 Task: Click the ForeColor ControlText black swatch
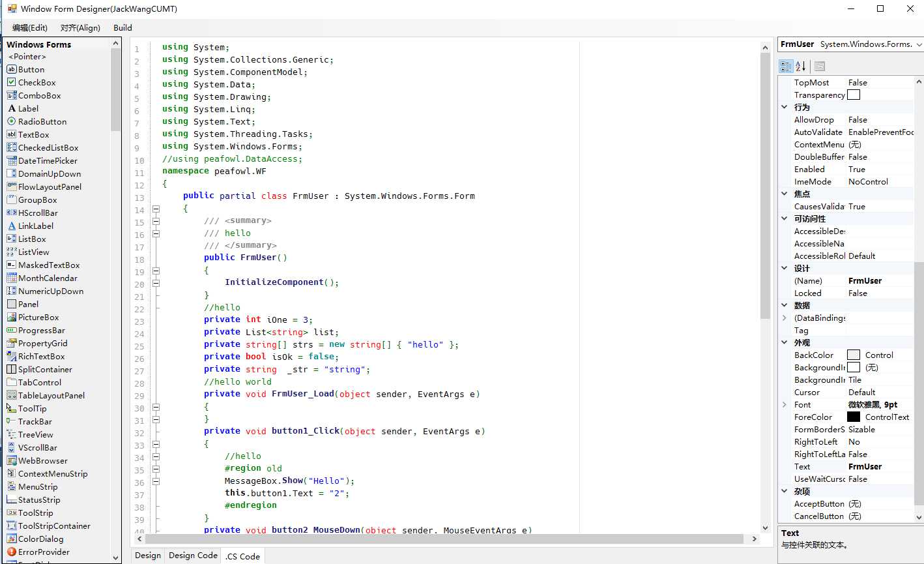[854, 417]
